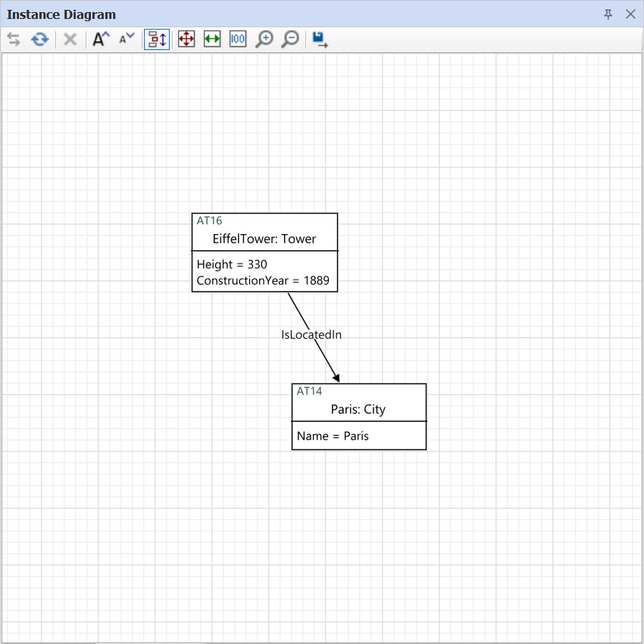Click the ConstructionYear = 1889 attribute
Image resolution: width=644 pixels, height=644 pixels.
pos(263,280)
